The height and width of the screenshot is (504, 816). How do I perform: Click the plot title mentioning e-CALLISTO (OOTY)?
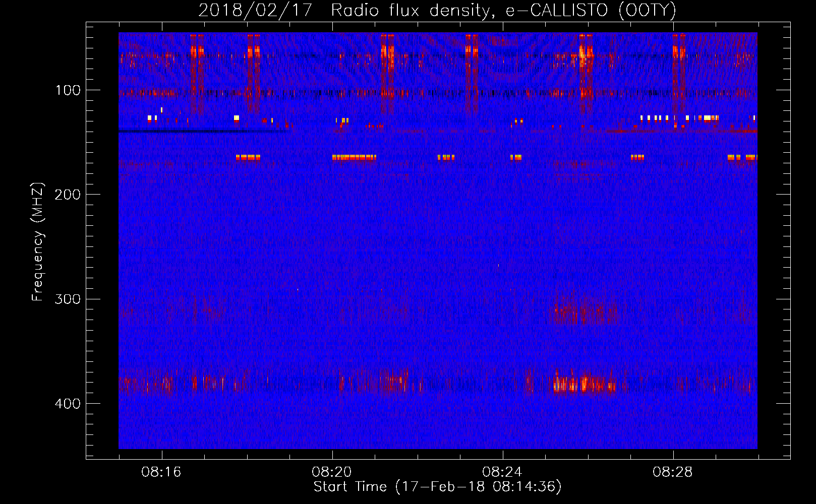pos(437,10)
